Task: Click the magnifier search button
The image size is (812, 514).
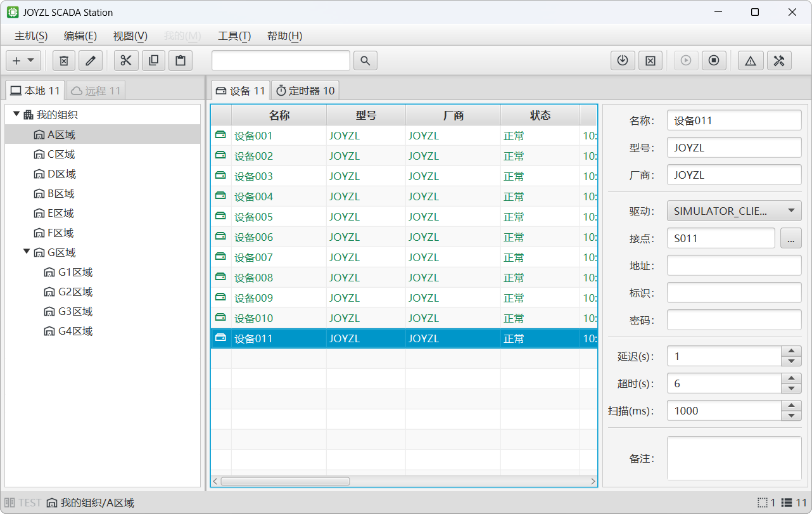Action: point(365,61)
